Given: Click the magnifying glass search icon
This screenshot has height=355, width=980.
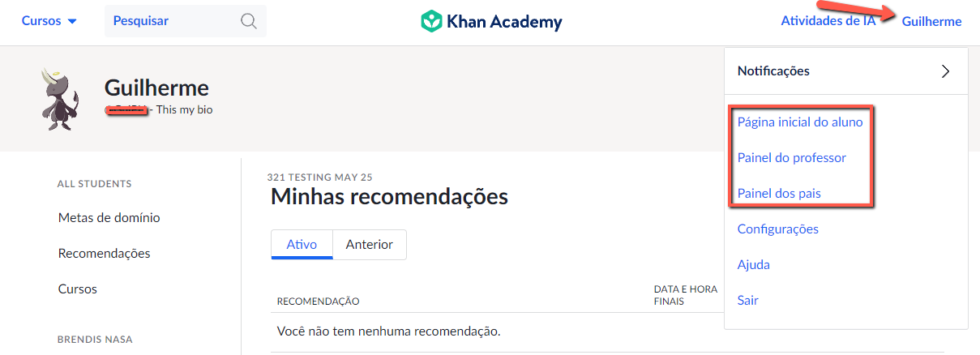Looking at the screenshot, I should pyautogui.click(x=249, y=21).
